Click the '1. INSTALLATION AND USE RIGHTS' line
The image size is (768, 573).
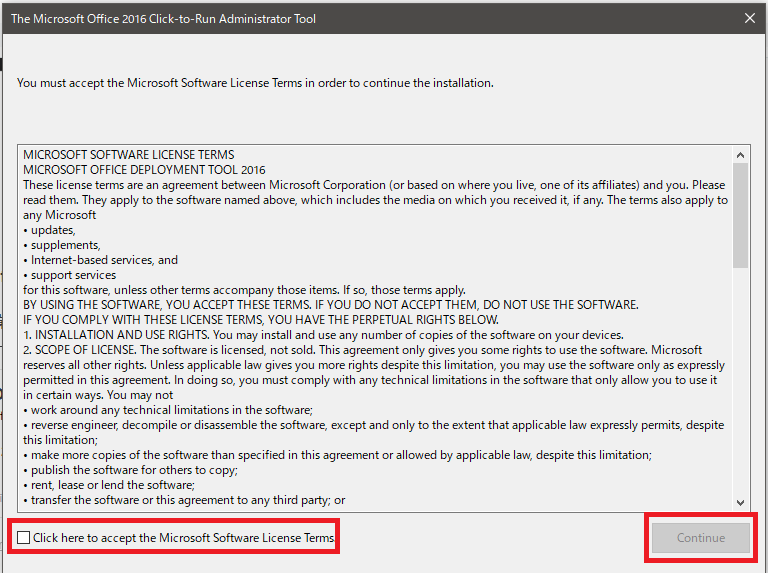pos(323,335)
